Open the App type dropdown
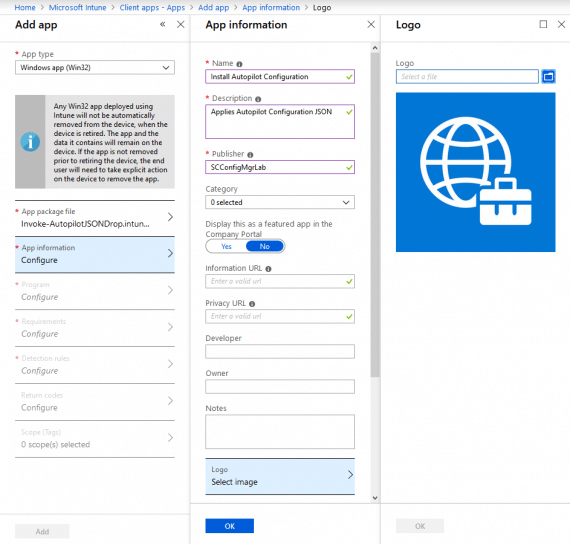 95,68
